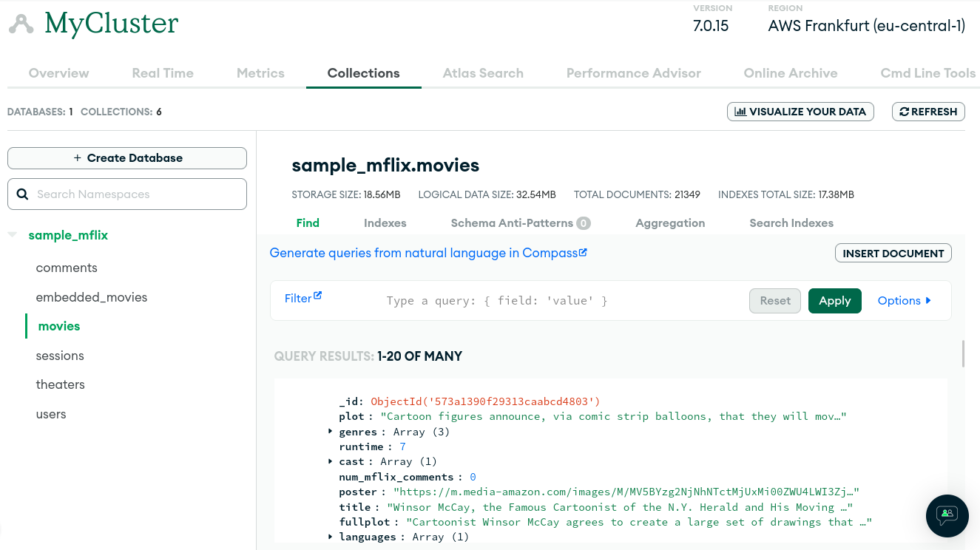Open the Indexes tab
Image resolution: width=980 pixels, height=550 pixels.
tap(385, 223)
